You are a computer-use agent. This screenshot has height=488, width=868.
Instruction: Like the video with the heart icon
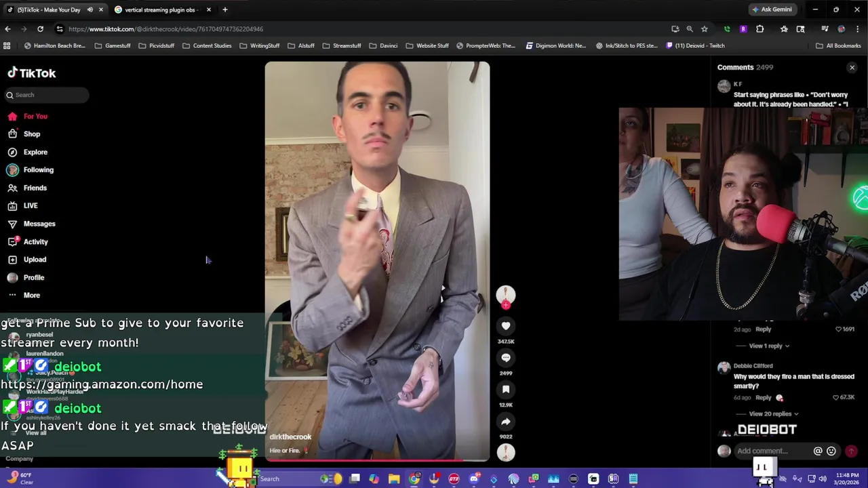point(506,326)
